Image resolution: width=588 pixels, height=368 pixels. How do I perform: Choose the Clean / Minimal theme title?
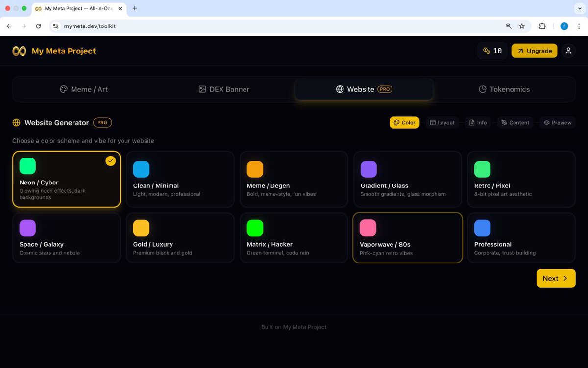point(156,186)
